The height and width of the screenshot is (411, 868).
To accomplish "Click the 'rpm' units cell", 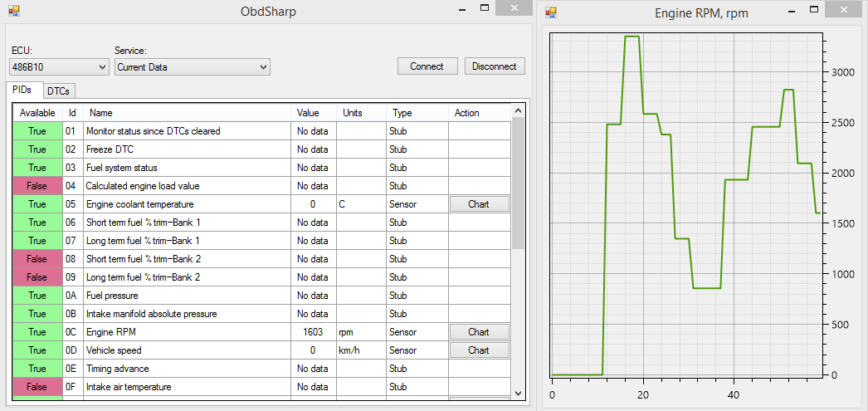I will pyautogui.click(x=361, y=332).
